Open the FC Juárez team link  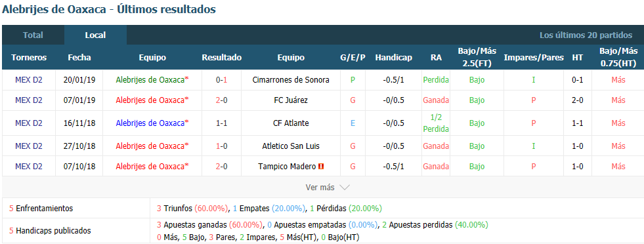[x=291, y=100]
